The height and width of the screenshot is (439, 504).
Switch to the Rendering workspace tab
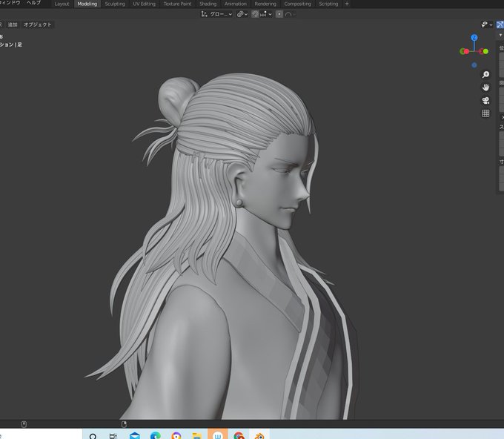[265, 4]
